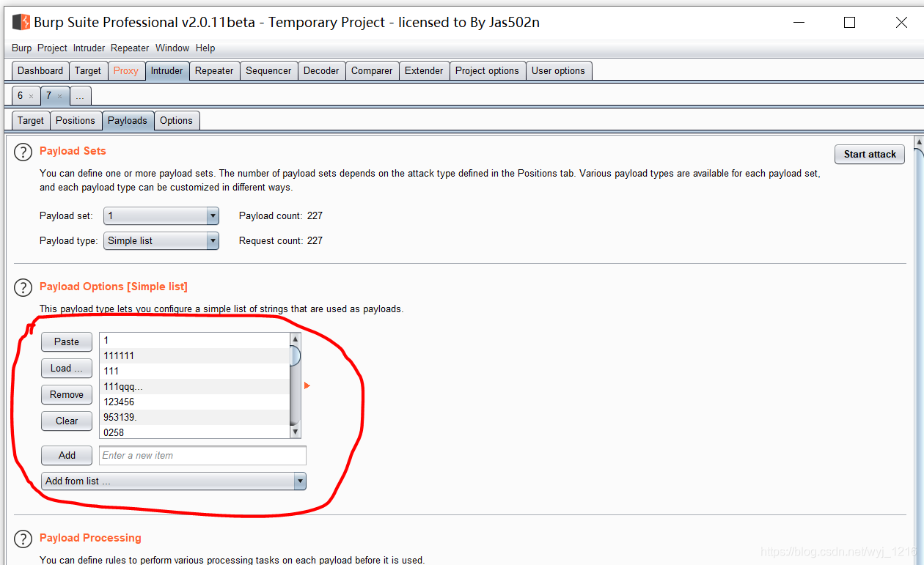Close Intruder attack tab 7

point(59,96)
